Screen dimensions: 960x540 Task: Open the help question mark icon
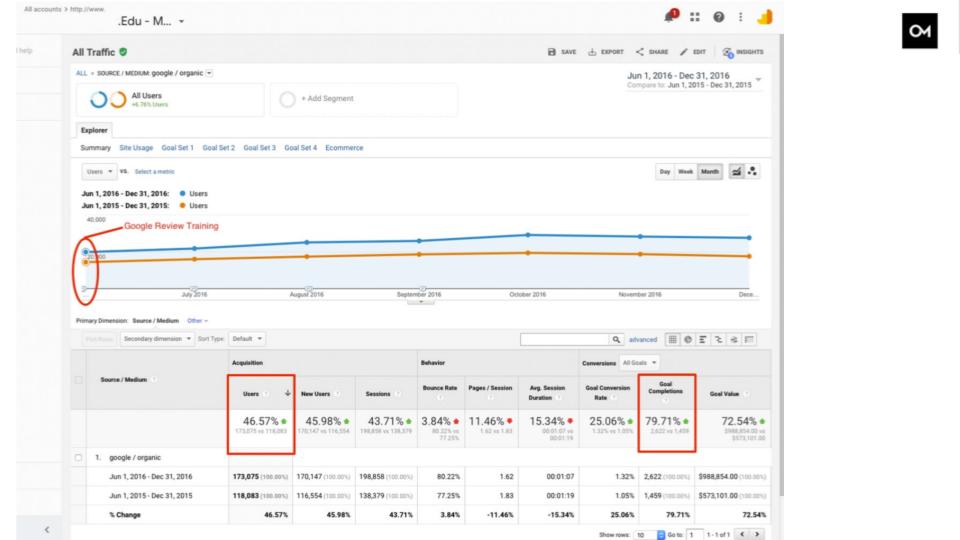click(x=718, y=17)
